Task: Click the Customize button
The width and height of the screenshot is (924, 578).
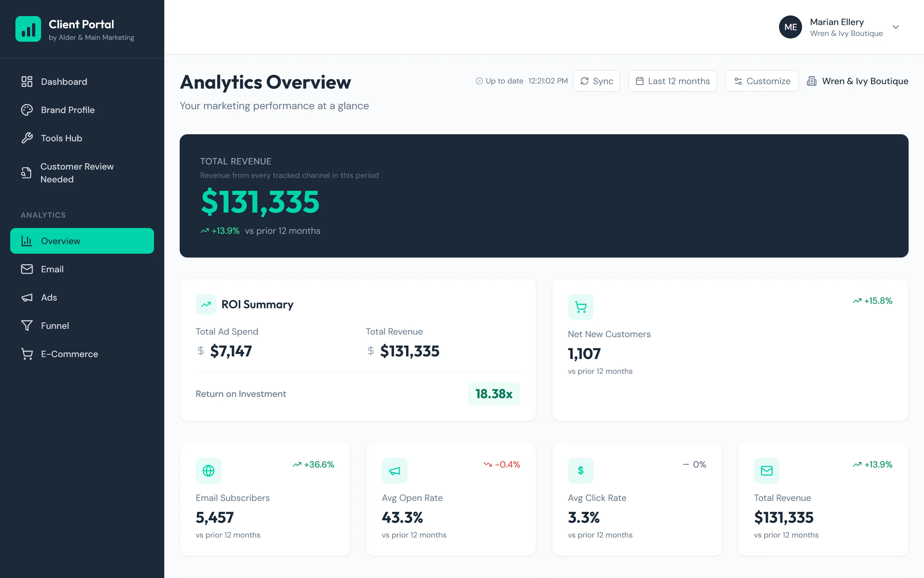Action: [x=762, y=81]
